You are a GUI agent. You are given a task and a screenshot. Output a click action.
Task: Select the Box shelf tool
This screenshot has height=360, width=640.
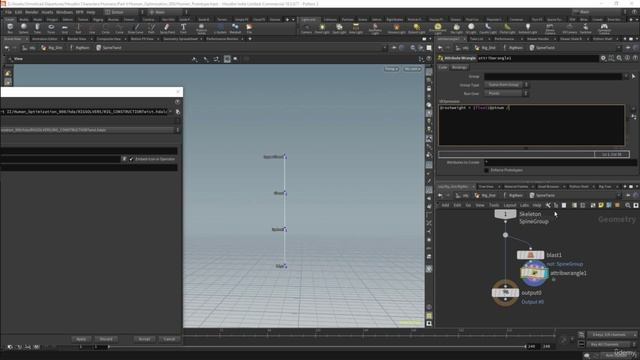[x=10, y=29]
